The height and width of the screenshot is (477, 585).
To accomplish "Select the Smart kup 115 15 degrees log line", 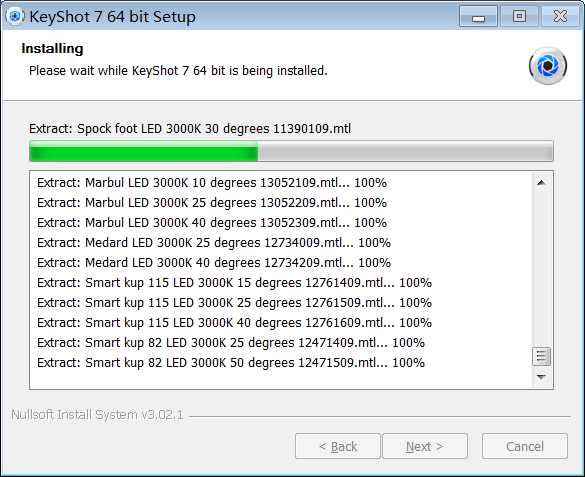I will [234, 283].
